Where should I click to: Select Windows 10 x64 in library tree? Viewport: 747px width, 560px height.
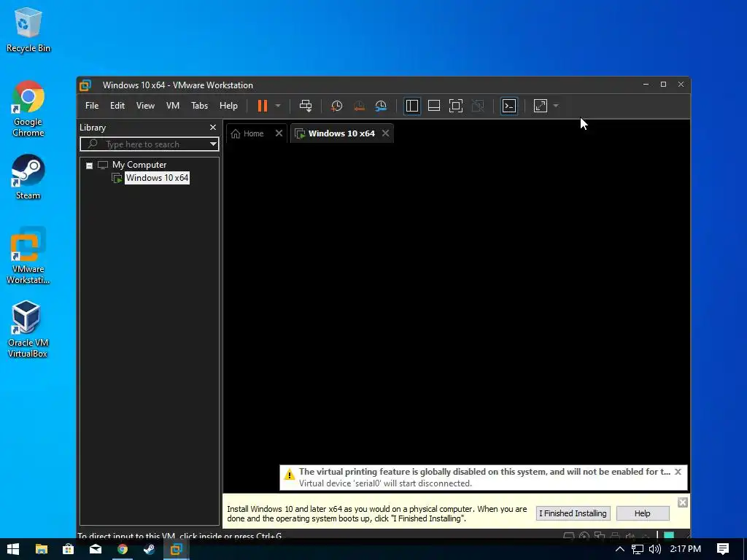click(x=157, y=178)
